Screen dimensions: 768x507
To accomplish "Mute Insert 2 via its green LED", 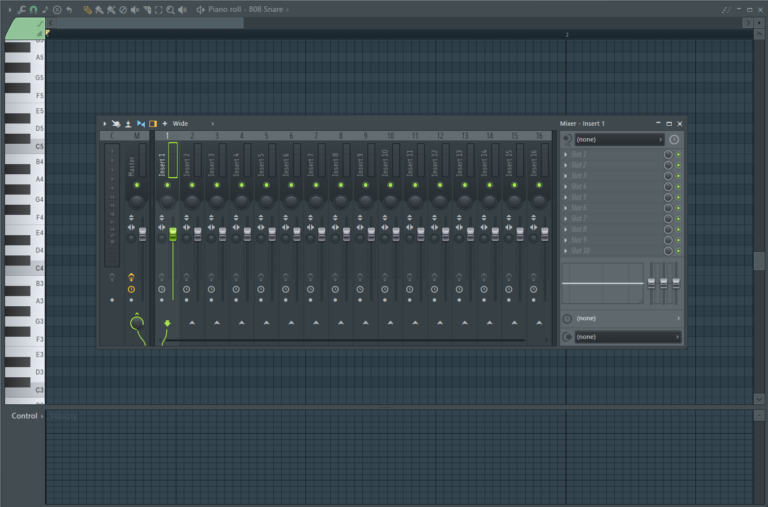I will 192,185.
